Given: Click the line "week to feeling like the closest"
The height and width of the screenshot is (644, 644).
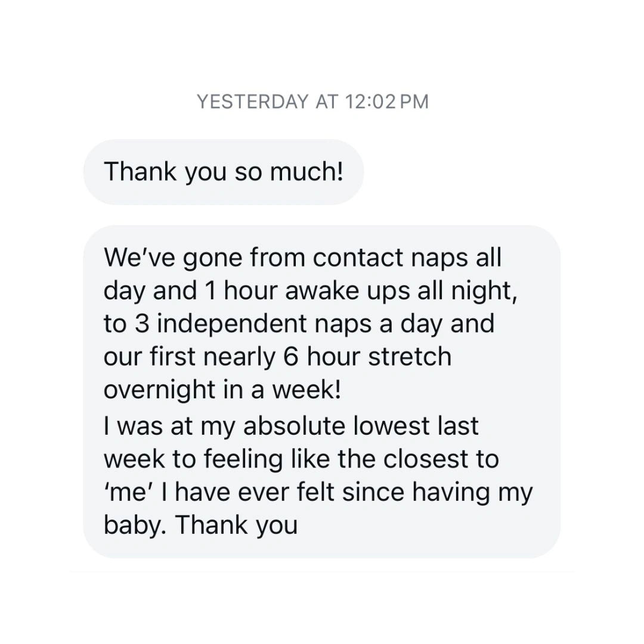Looking at the screenshot, I should click(301, 459).
